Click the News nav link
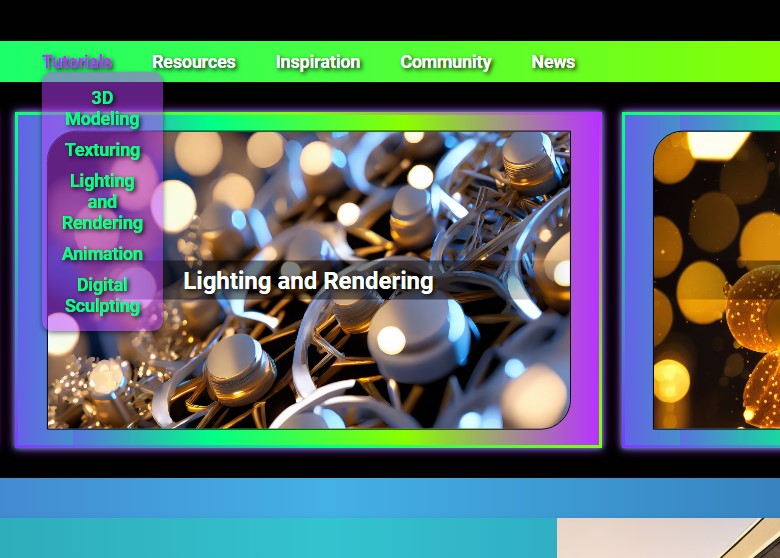The image size is (780, 558). pos(553,62)
